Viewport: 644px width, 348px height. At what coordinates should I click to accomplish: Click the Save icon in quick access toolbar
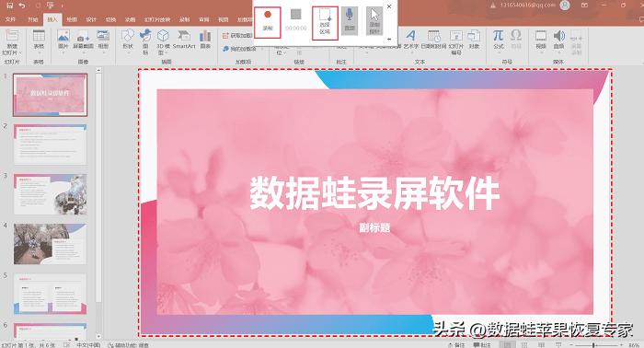pyautogui.click(x=10, y=6)
